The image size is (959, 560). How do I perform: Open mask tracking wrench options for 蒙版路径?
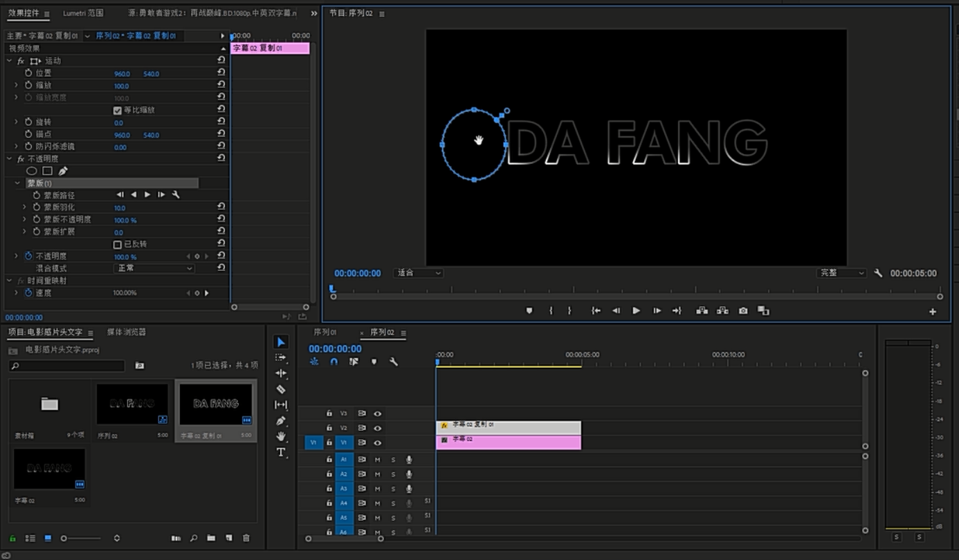[176, 195]
